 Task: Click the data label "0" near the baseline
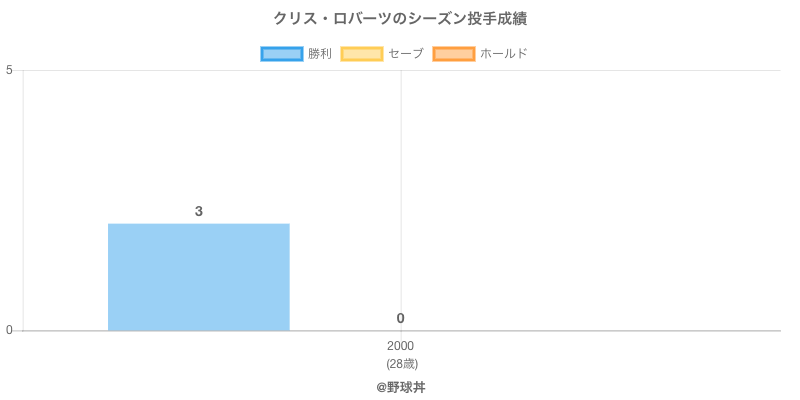pos(400,318)
